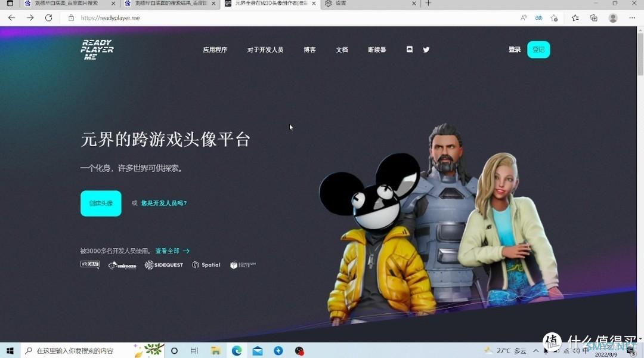Open the browser's three-dot settings menu
The width and height of the screenshot is (644, 358).
point(632,18)
